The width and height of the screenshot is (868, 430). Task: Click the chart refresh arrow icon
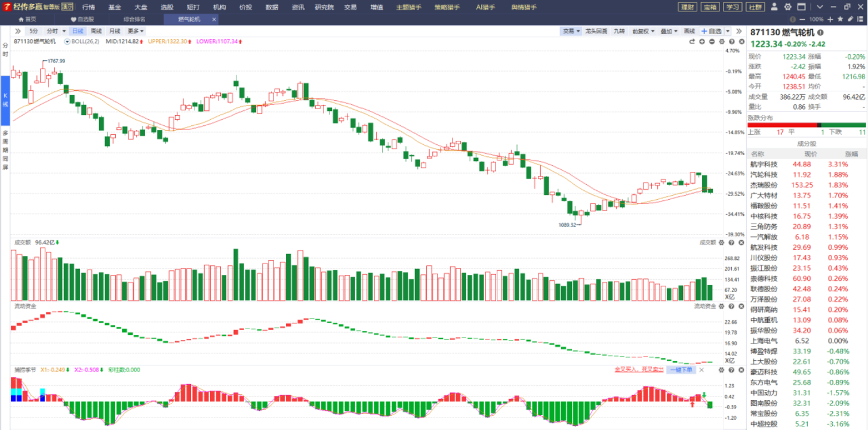coord(692,42)
